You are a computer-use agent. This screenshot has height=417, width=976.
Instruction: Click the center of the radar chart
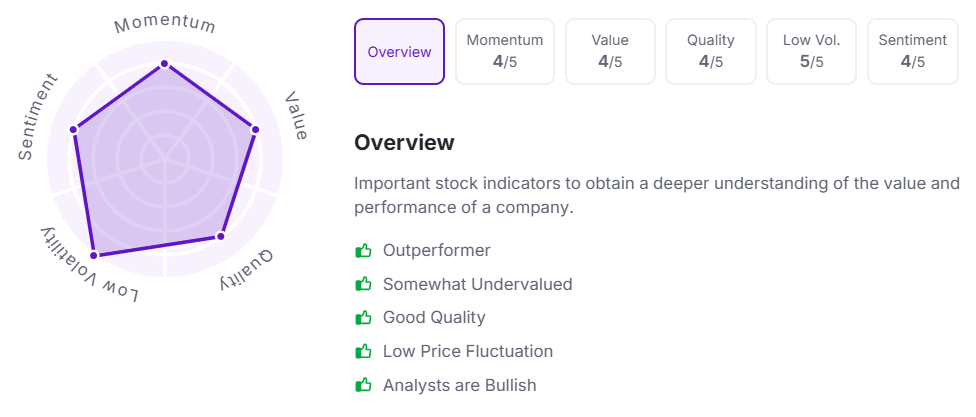(x=165, y=157)
